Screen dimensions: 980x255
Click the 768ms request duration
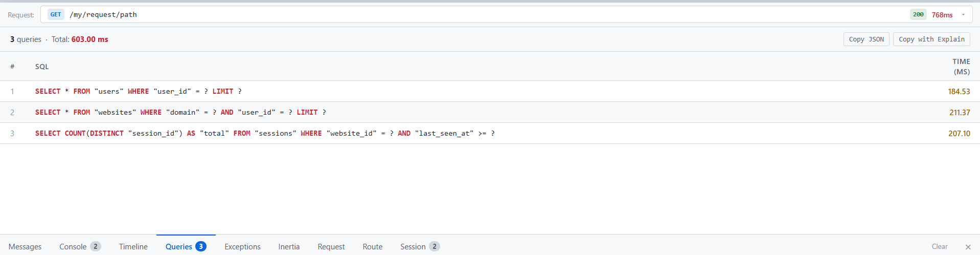942,15
